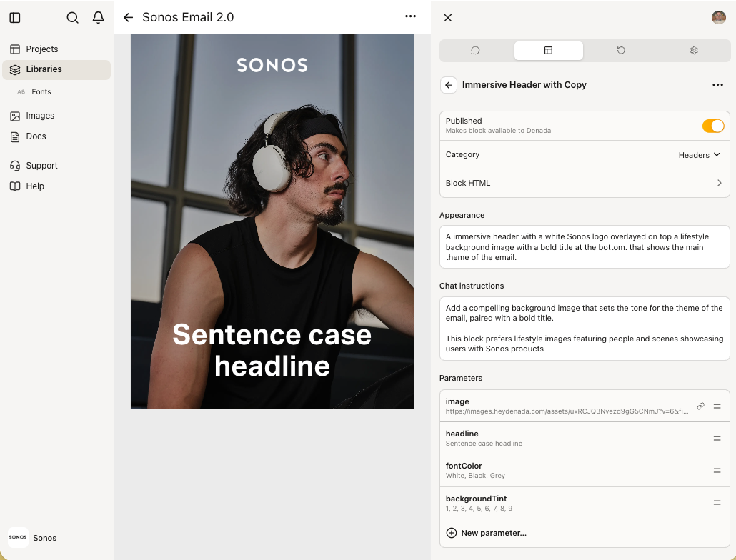Viewport: 736px width, 560px height.
Task: Grab the reorder handle for fontColor parameter
Action: click(x=717, y=470)
